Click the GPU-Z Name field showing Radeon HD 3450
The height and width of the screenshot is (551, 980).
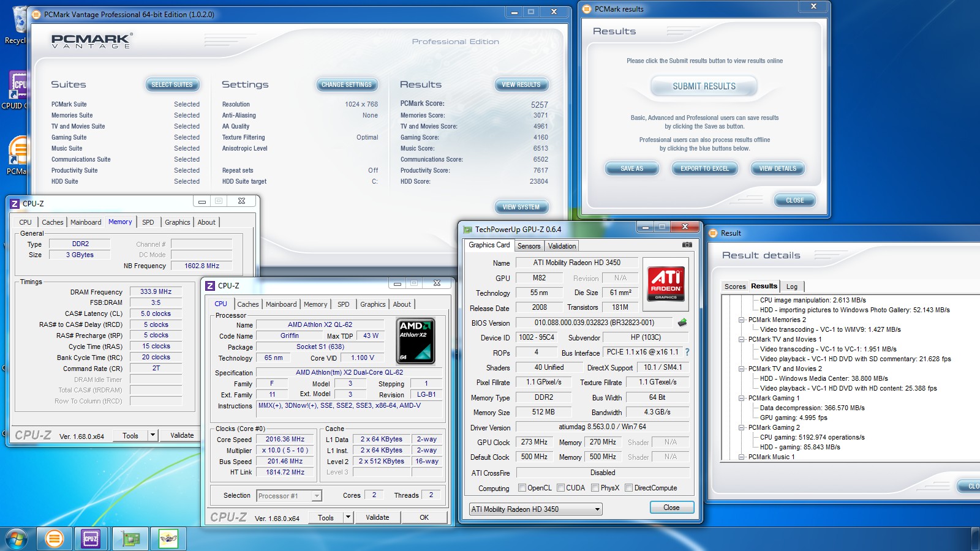[x=577, y=263]
